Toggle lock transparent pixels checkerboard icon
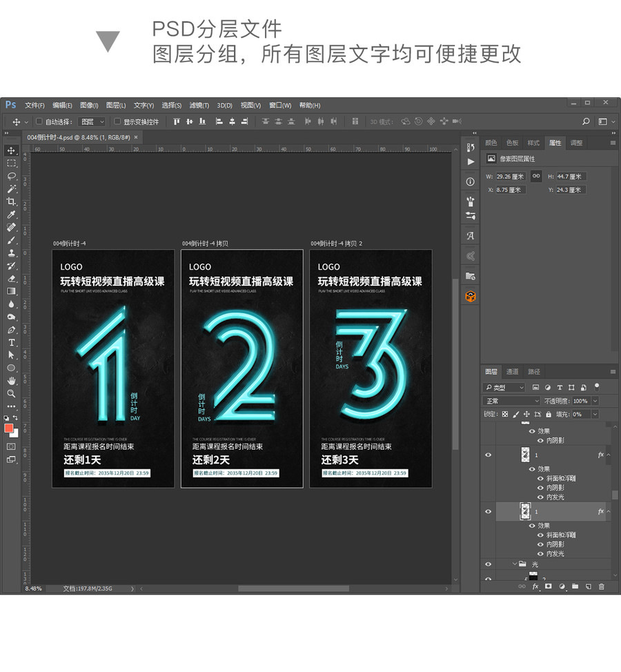Image resolution: width=621 pixels, height=672 pixels. click(x=505, y=414)
